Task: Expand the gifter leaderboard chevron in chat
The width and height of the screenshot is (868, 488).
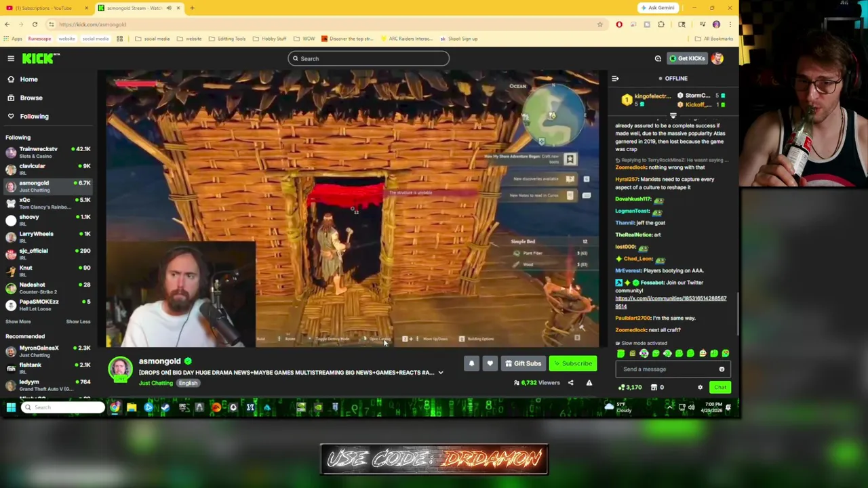Action: point(673,116)
